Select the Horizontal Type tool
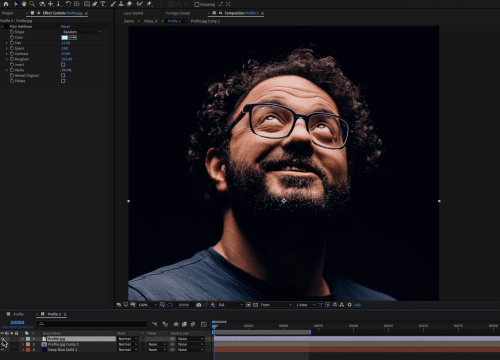The width and height of the screenshot is (500, 360). pyautogui.click(x=103, y=4)
